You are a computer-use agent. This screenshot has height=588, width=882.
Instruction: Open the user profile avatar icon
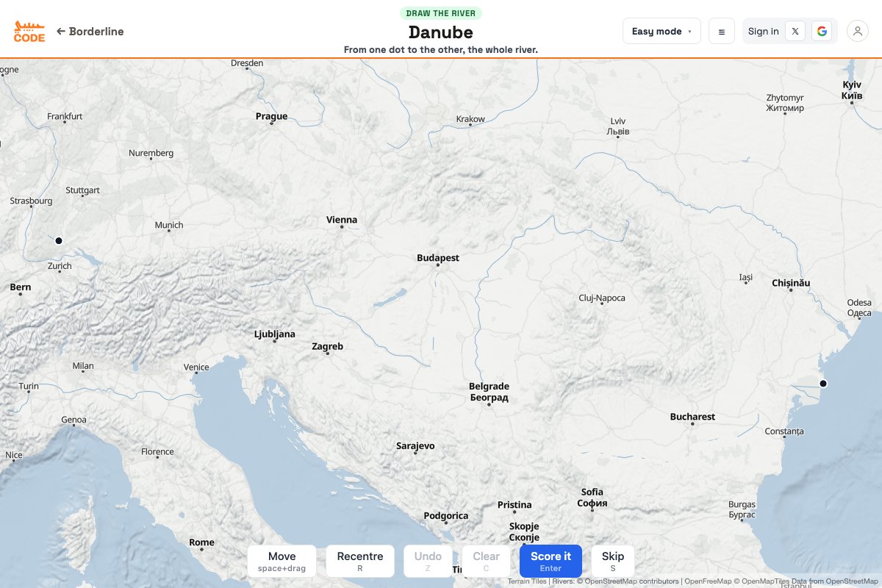[858, 32]
